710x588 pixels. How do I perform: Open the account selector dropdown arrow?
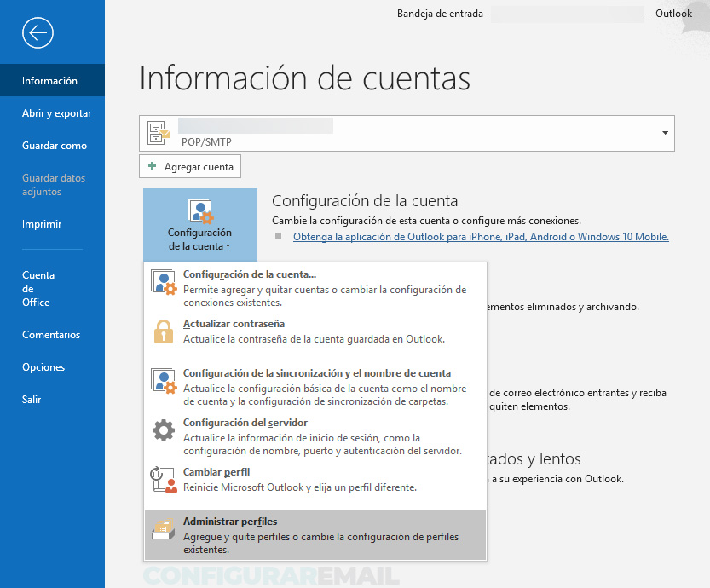click(665, 133)
